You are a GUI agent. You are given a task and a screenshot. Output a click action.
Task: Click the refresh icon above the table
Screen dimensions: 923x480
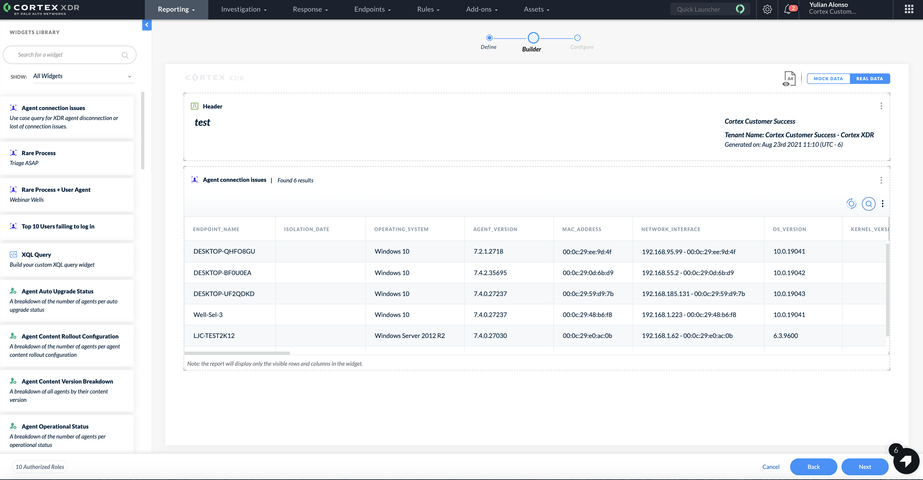(851, 204)
